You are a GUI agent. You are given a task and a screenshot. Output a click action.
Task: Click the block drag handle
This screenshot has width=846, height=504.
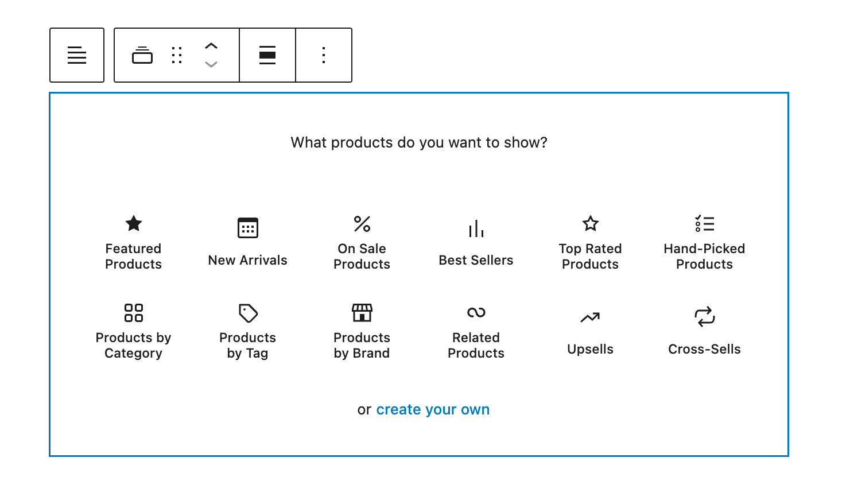click(176, 55)
